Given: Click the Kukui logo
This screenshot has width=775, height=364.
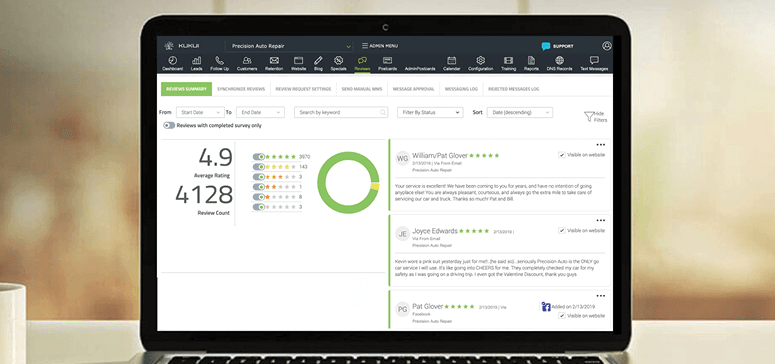Looking at the screenshot, I should pyautogui.click(x=181, y=46).
